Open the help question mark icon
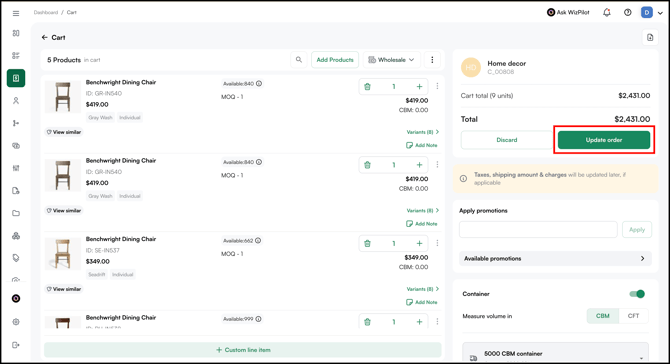The width and height of the screenshot is (670, 364). tap(627, 12)
